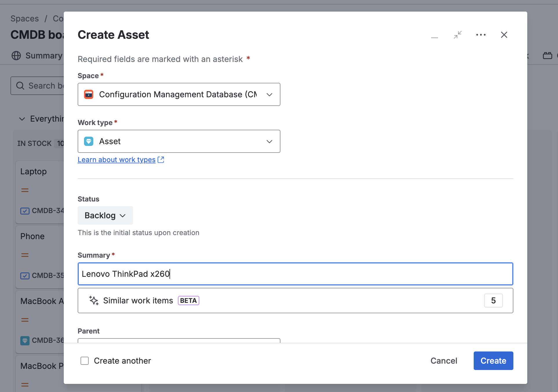
Task: Tick the Create another checkbox
Action: [85, 361]
